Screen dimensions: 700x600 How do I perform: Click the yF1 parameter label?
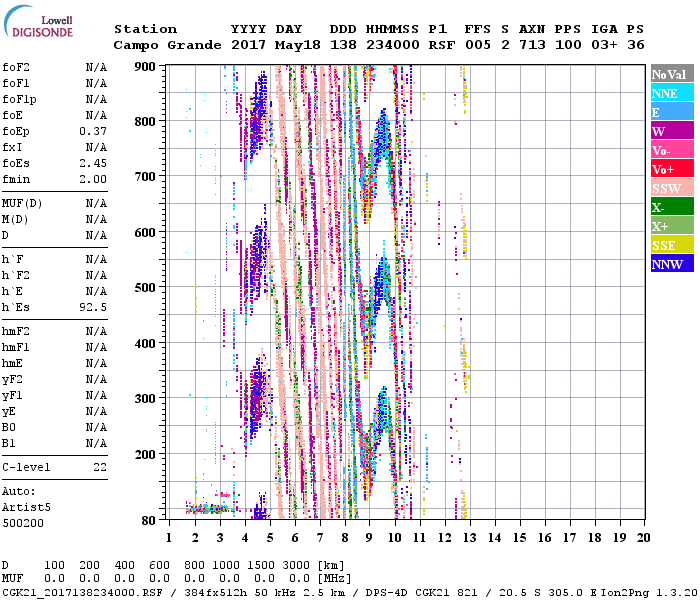[12, 396]
